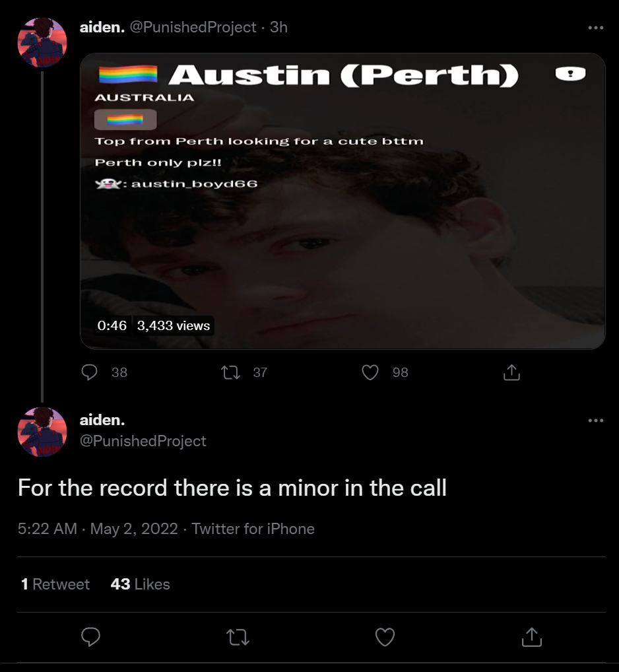
Task: Open reply icon under the video tweet
Action: click(x=90, y=372)
